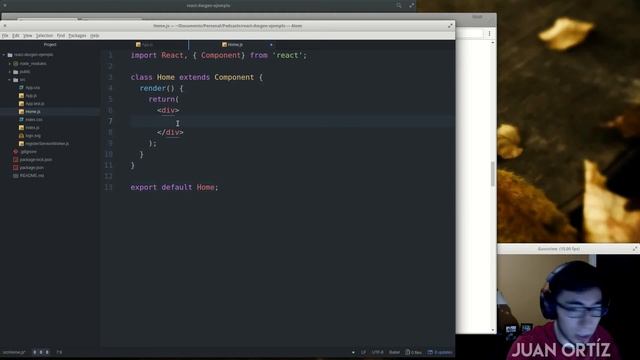
Task: Open the Find menu
Action: point(61,36)
